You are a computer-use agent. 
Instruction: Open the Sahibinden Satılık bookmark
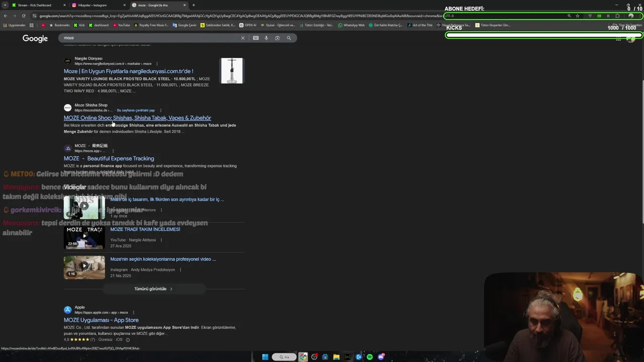click(x=218, y=25)
